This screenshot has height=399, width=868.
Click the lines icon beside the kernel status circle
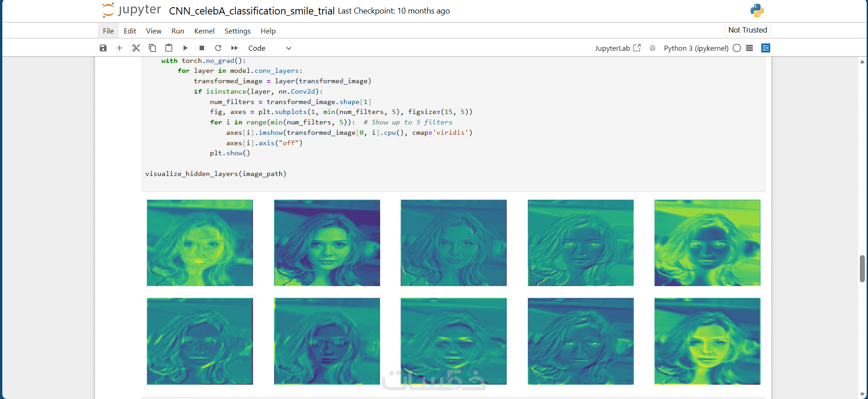[749, 48]
